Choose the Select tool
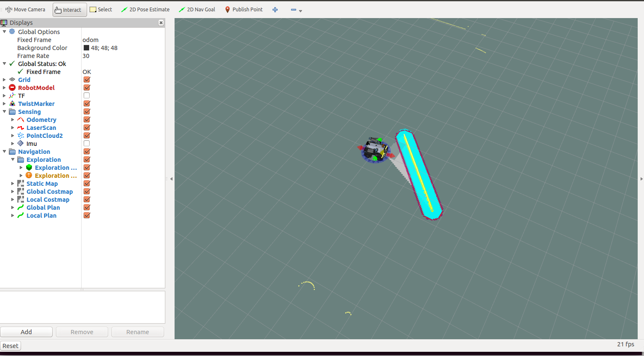Image resolution: width=644 pixels, height=356 pixels. [x=101, y=10]
